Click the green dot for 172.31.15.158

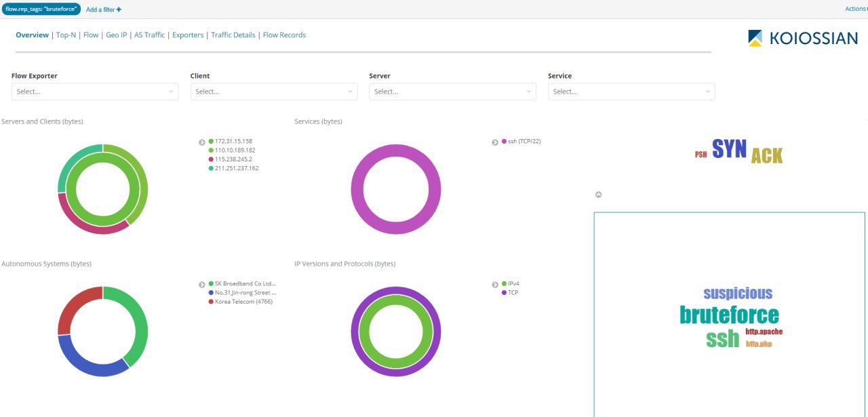[x=211, y=141]
